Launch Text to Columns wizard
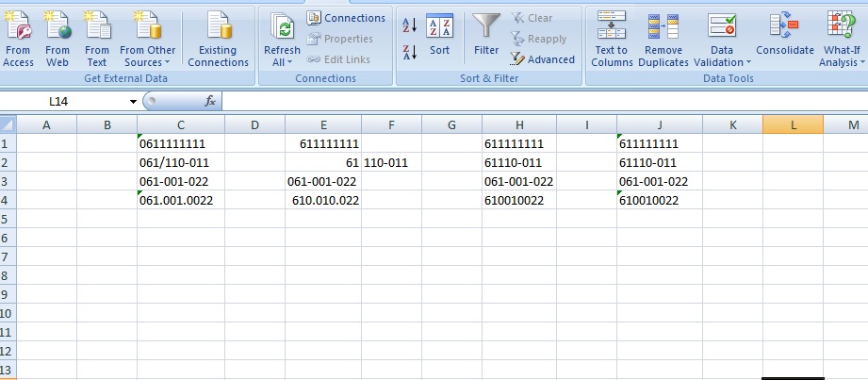The image size is (868, 380). click(x=612, y=40)
